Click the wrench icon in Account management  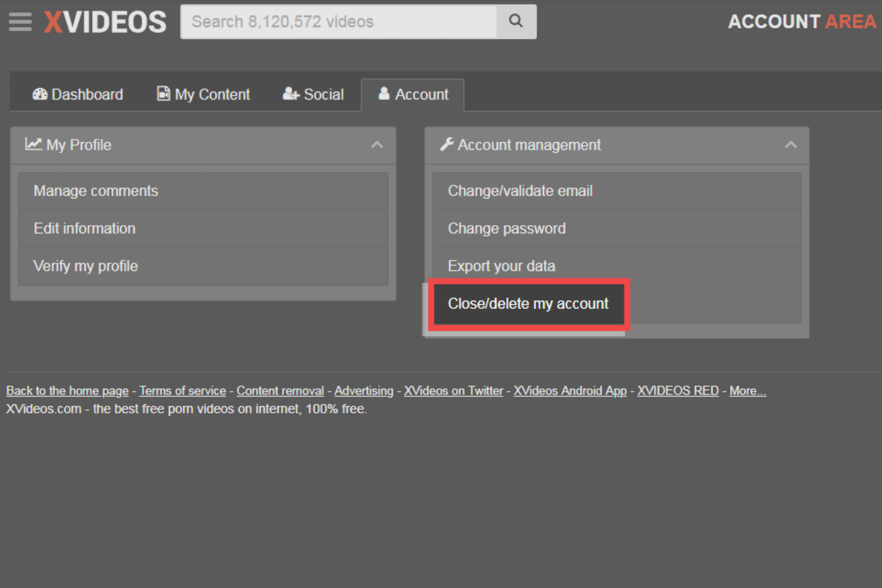[447, 145]
